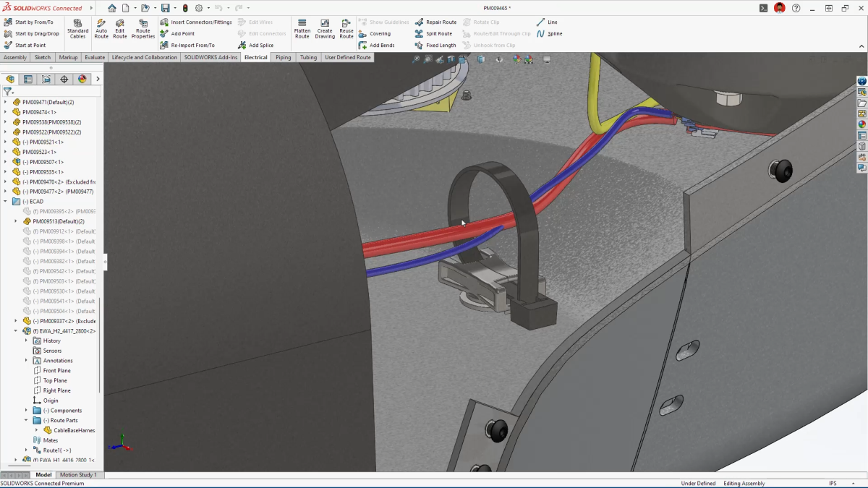Viewport: 868px width, 488px height.
Task: Toggle Show Guidelines
Action: 390,22
